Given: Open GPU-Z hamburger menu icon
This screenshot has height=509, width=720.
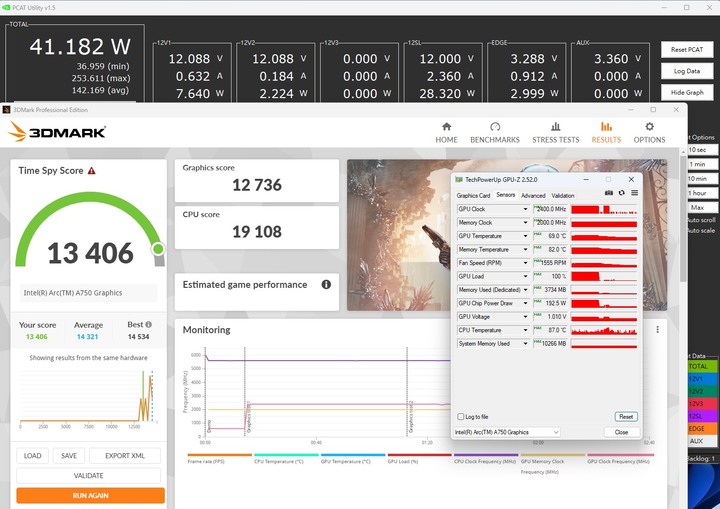Looking at the screenshot, I should click(634, 193).
